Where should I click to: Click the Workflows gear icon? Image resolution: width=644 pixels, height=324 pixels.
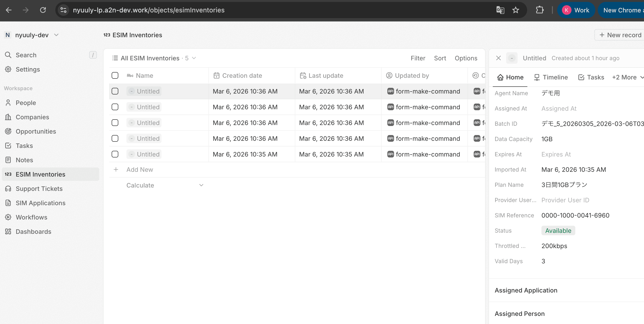tap(8, 217)
